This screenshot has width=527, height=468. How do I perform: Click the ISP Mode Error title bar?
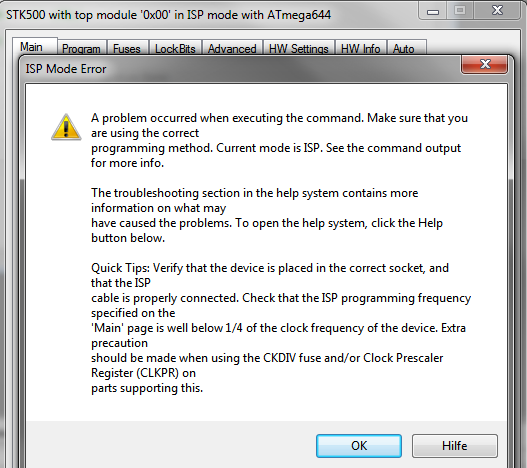235,69
